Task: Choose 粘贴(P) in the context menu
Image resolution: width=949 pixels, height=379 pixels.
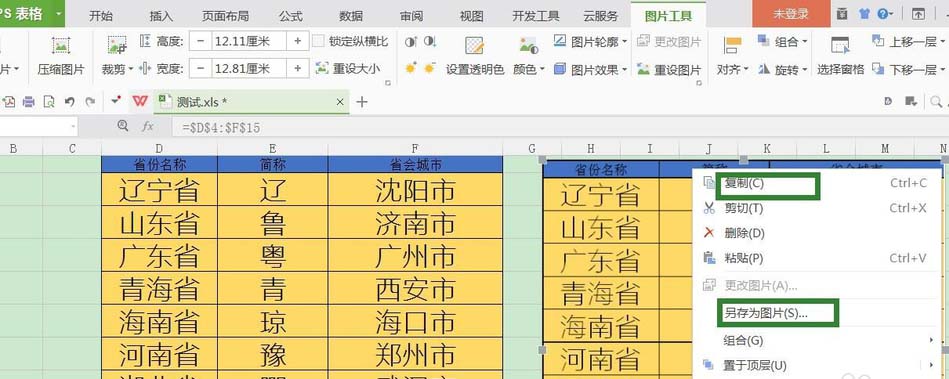Action: coord(817,259)
